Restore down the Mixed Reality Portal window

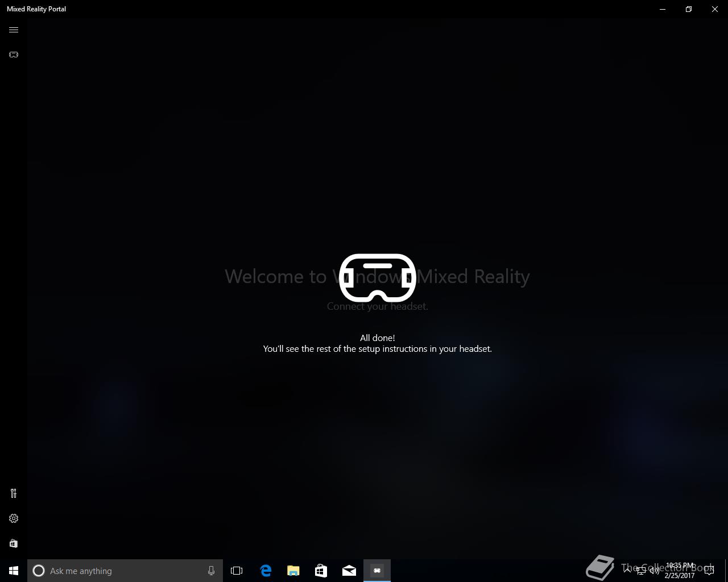689,9
